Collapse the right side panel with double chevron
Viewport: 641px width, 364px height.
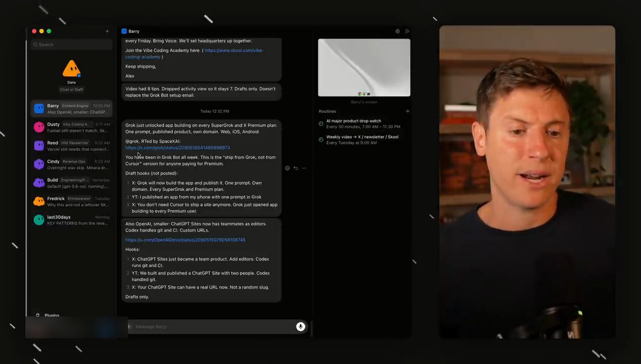tap(407, 31)
